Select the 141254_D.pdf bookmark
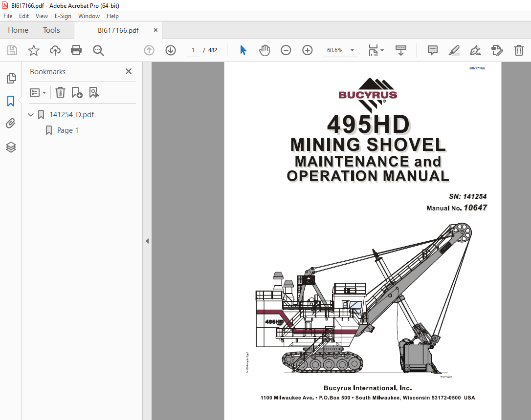The width and height of the screenshot is (531, 420). point(71,115)
